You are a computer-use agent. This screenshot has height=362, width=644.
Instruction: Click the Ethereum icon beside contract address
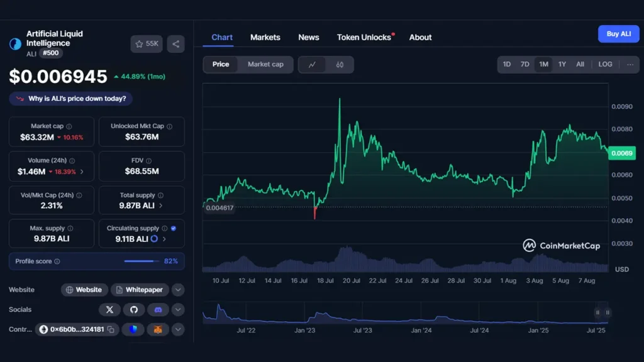pos(43,329)
